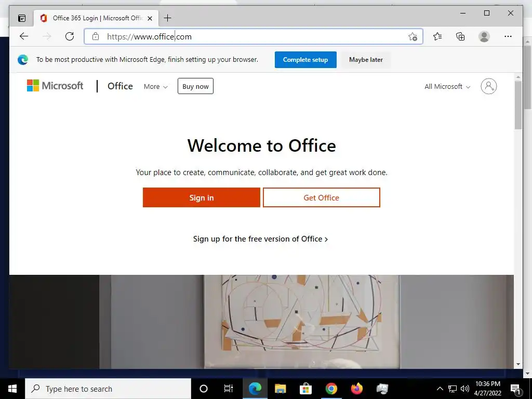Go back using the browser back arrow
The height and width of the screenshot is (399, 532).
[x=24, y=36]
